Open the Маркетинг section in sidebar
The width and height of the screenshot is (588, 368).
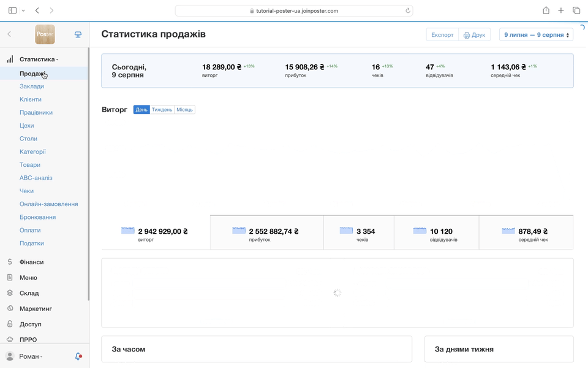click(x=36, y=309)
